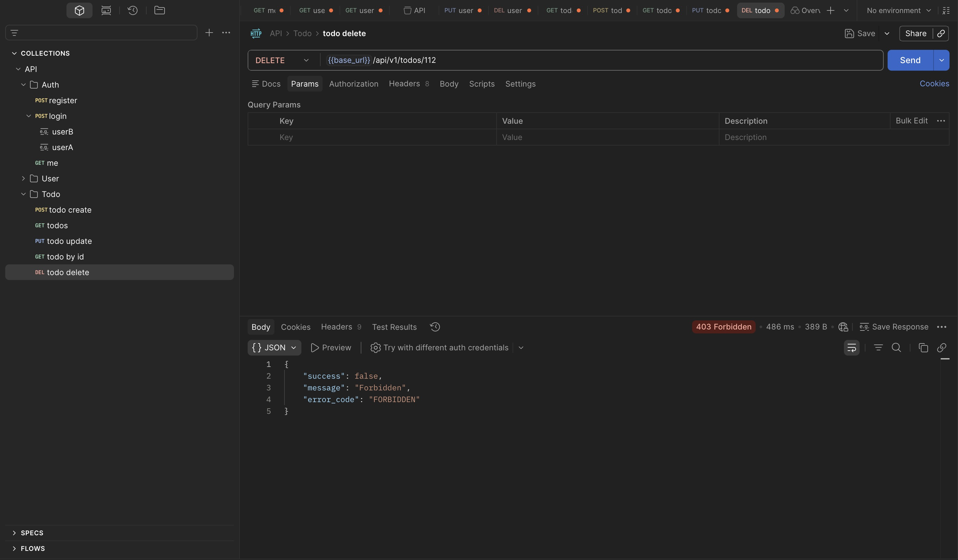Open response panel more options ellipsis
958x560 pixels.
pos(942,327)
